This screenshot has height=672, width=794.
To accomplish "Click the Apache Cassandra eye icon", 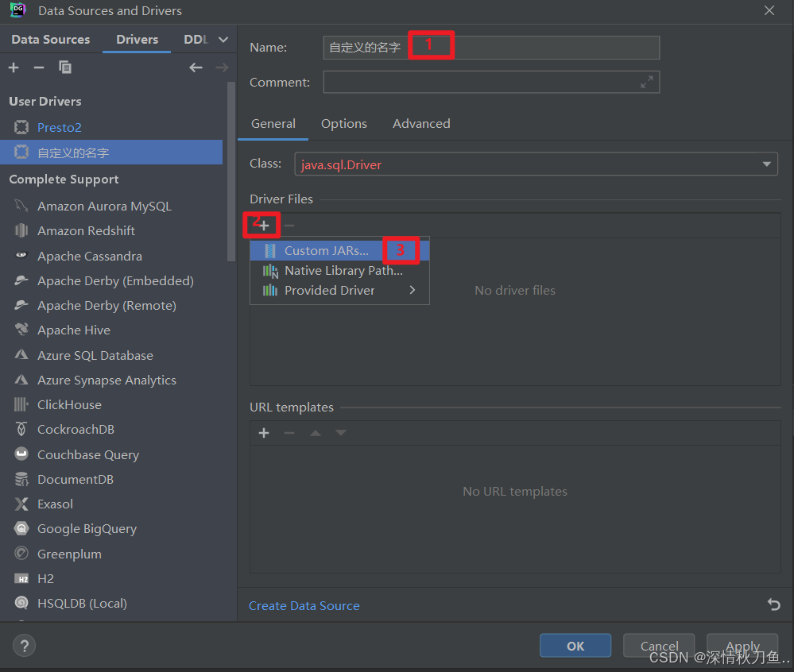I will 21,255.
